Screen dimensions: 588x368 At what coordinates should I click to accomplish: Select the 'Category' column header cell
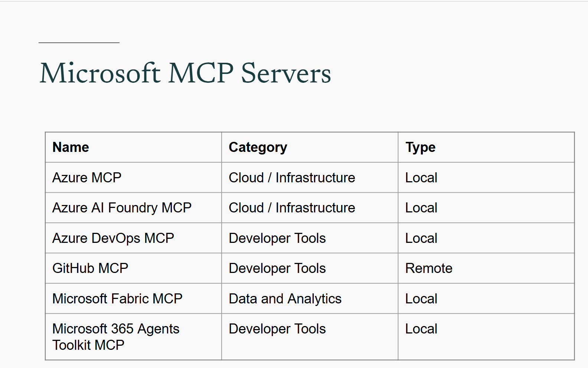click(x=258, y=147)
